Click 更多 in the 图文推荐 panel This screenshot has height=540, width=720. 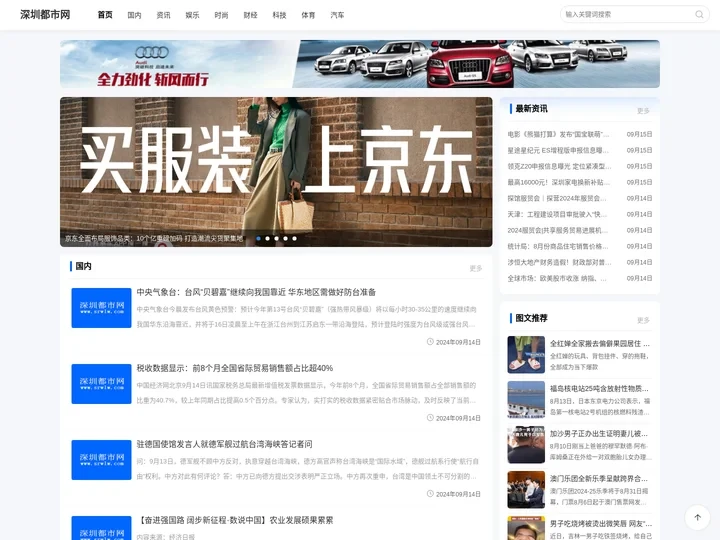point(643,320)
